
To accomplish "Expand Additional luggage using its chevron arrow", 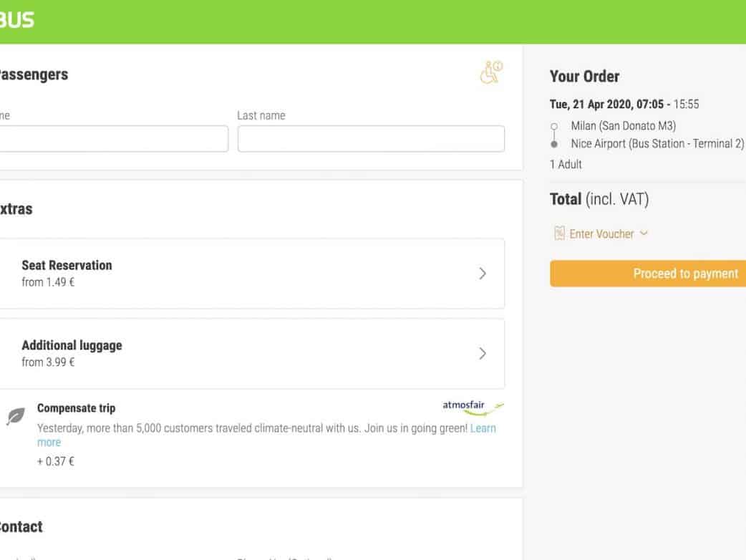I will [x=482, y=354].
